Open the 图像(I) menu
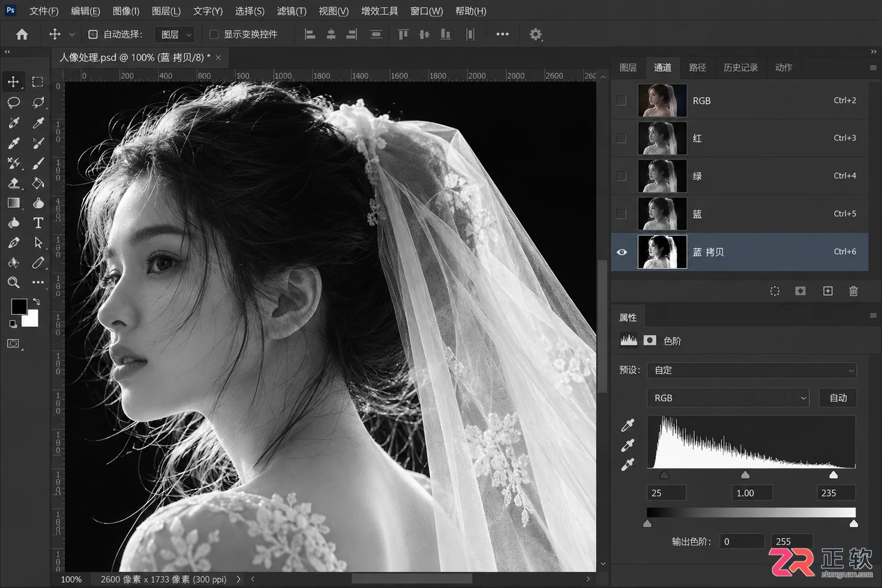This screenshot has height=588, width=882. tap(126, 11)
